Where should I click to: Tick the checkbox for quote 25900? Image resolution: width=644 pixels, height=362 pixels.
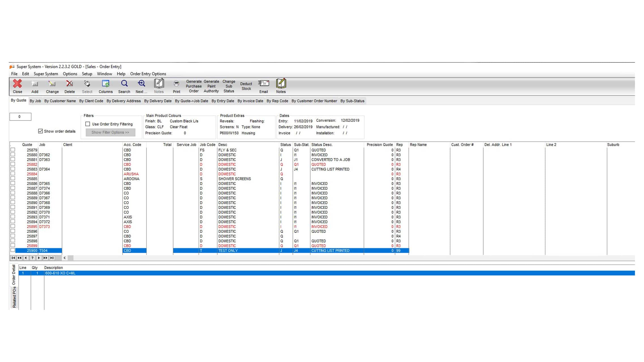[13, 250]
